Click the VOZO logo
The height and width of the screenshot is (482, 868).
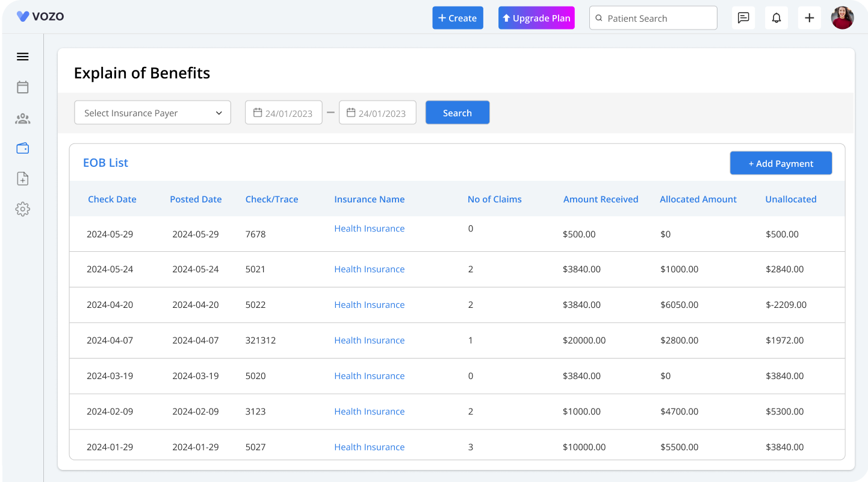(40, 16)
